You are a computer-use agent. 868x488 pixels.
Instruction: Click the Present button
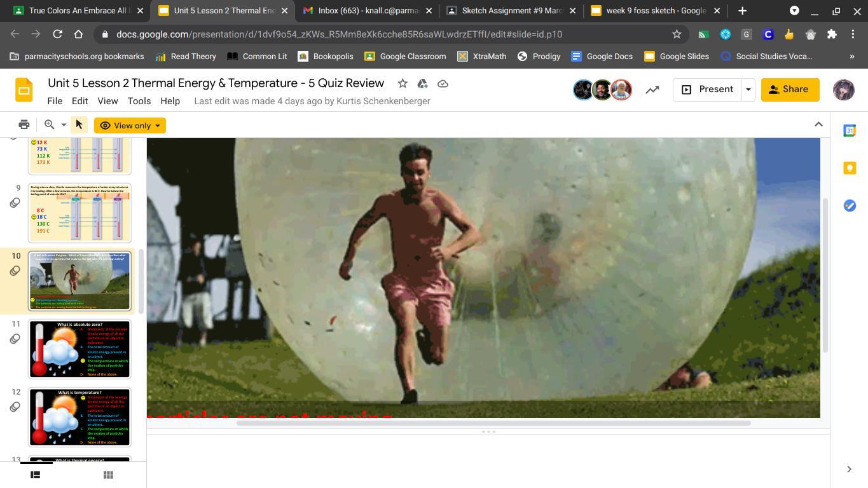(x=708, y=90)
